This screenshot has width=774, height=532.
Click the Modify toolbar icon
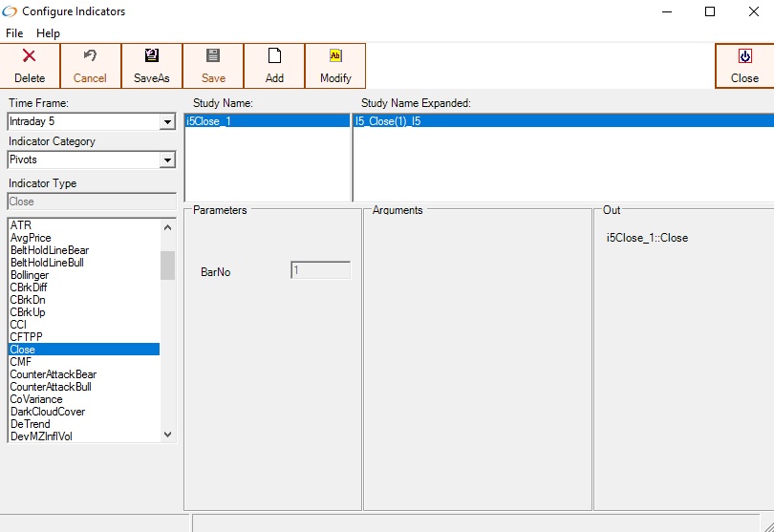335,56
